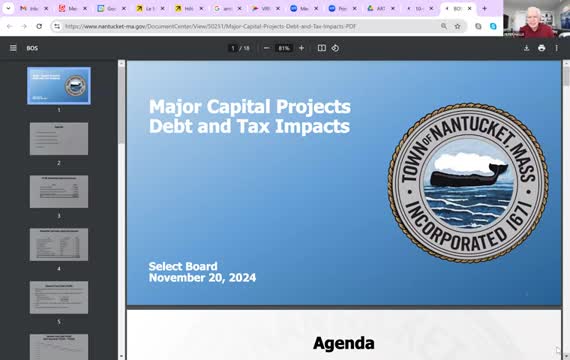Image resolution: width=570 pixels, height=360 pixels.
Task: Select page 4 thumbnail
Action: 59,244
